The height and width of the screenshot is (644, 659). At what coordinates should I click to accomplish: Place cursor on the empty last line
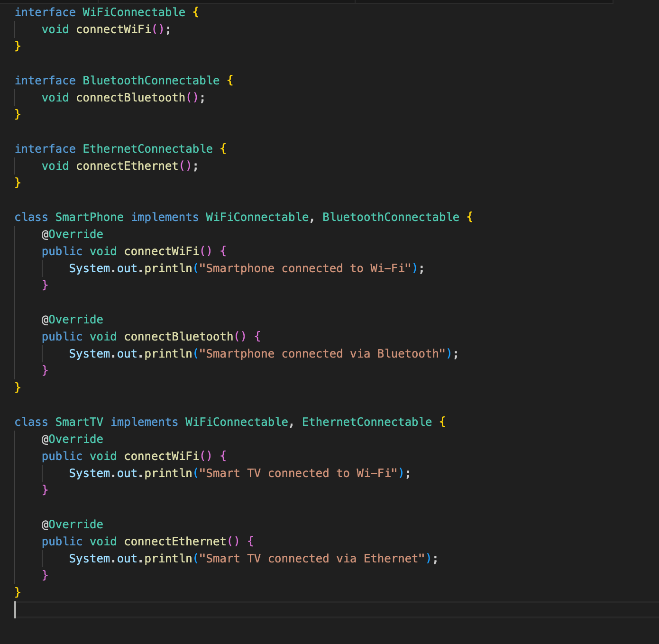190,610
